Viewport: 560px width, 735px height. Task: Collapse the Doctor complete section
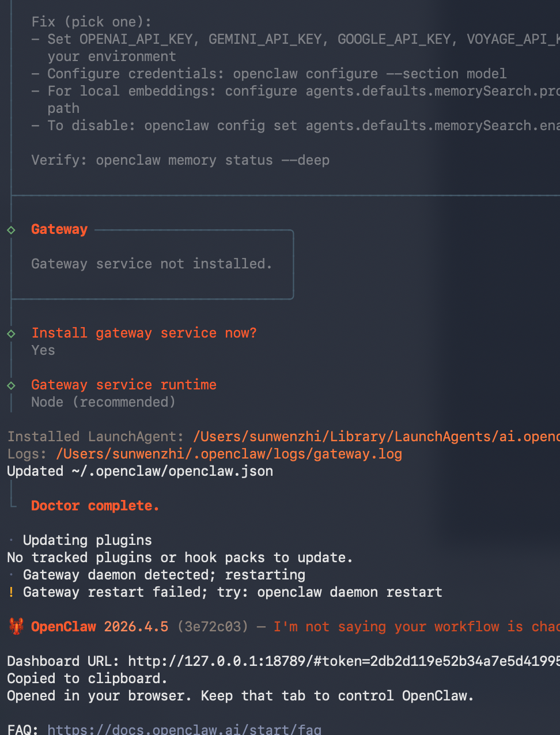coord(94,505)
